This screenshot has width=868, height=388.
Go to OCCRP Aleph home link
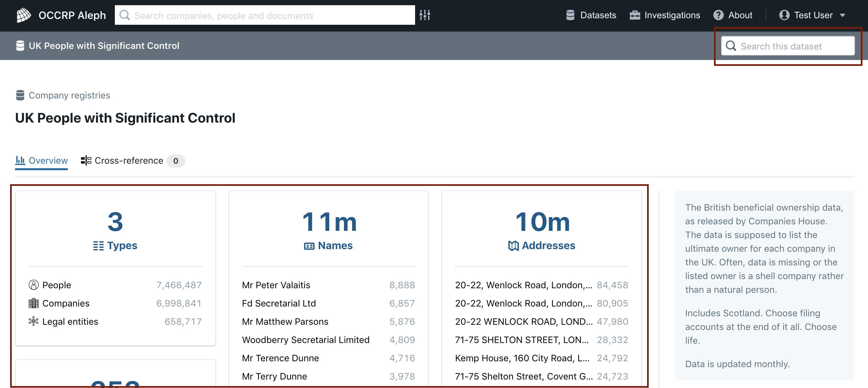point(61,15)
